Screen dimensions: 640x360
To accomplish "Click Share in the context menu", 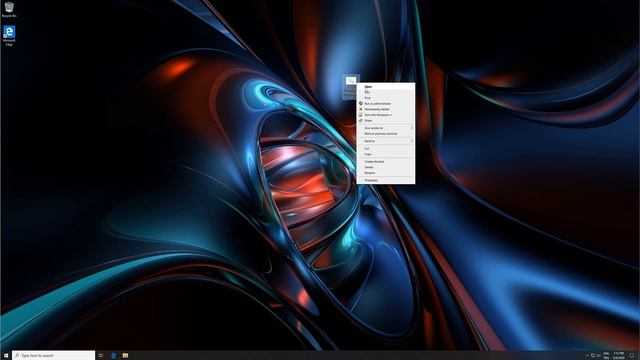I will coord(386,121).
